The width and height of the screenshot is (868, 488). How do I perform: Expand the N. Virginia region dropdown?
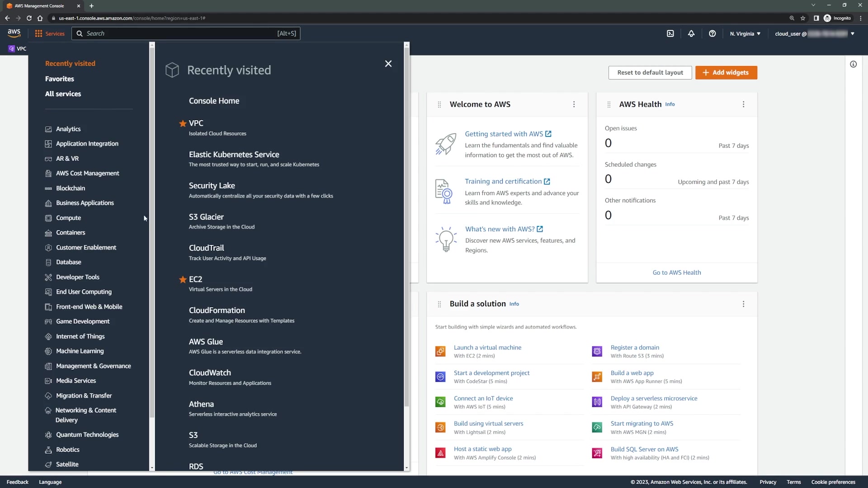point(745,33)
